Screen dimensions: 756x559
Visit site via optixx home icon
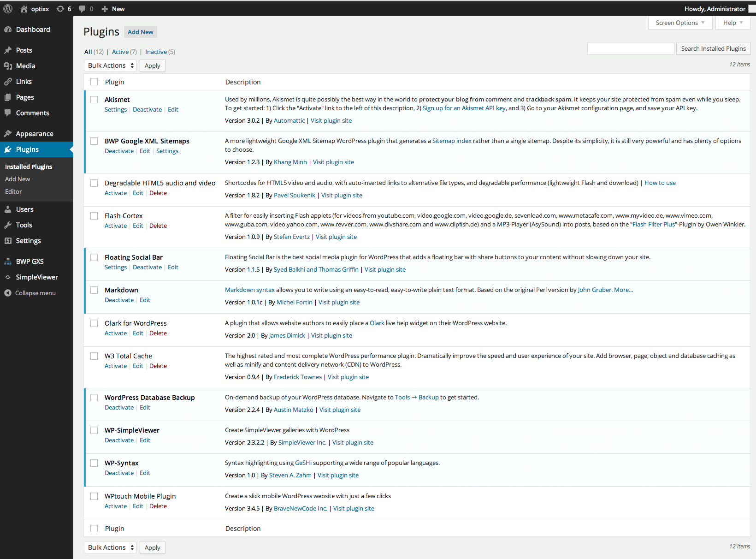pyautogui.click(x=24, y=9)
